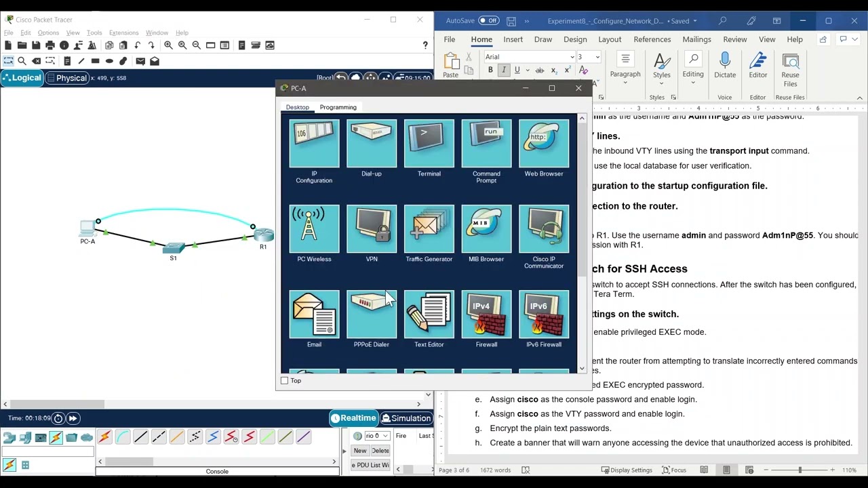Click Fast Forward Time button
This screenshot has width=868, height=488.
coord(73,418)
